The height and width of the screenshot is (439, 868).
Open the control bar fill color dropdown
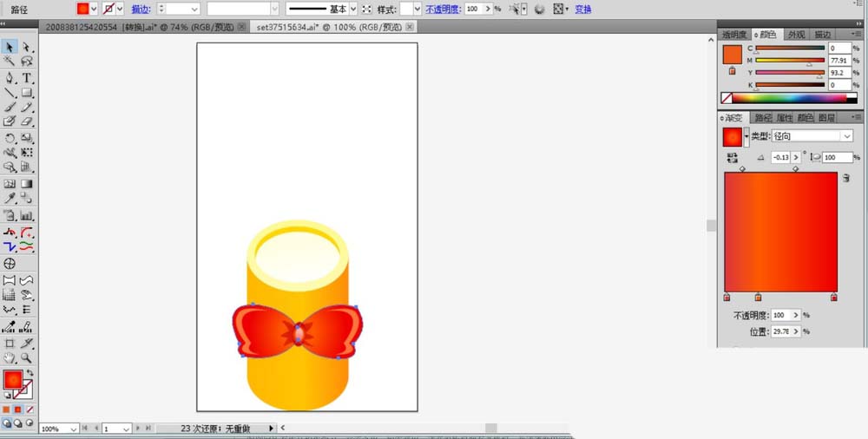click(93, 9)
